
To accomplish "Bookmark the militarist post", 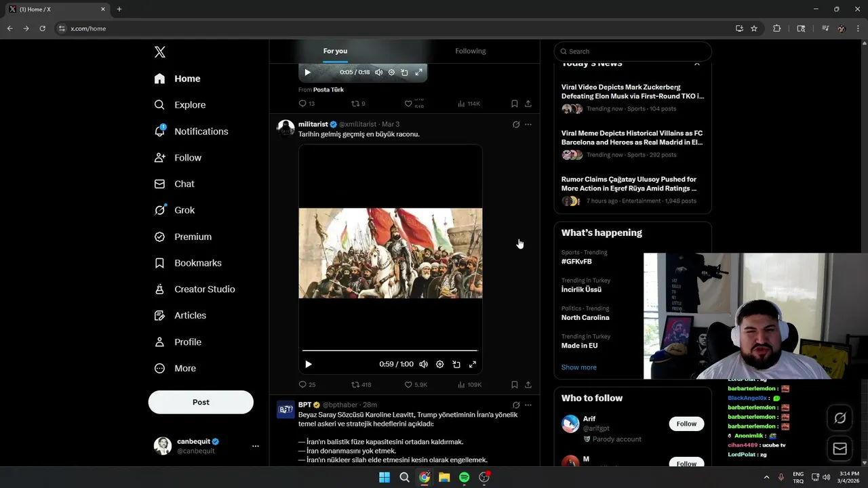I will point(514,385).
